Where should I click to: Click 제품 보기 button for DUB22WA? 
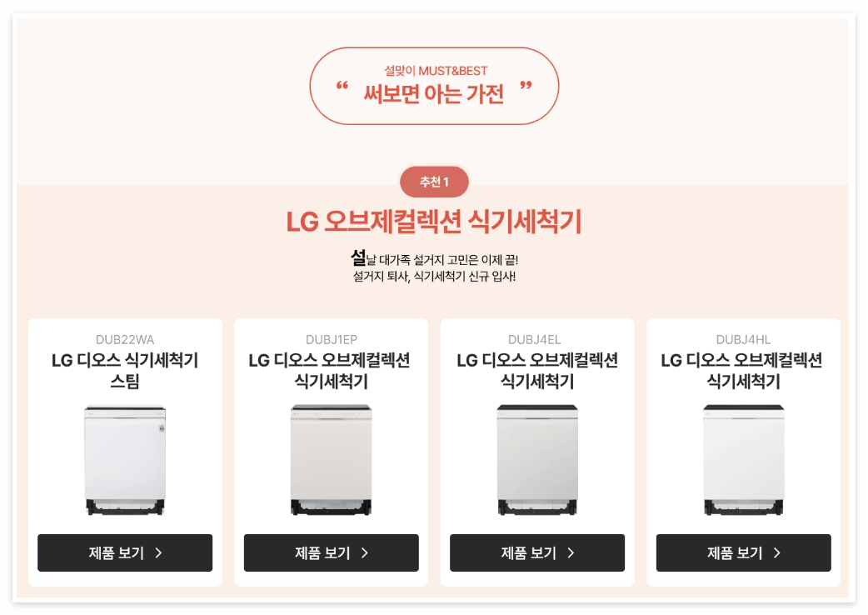point(125,552)
